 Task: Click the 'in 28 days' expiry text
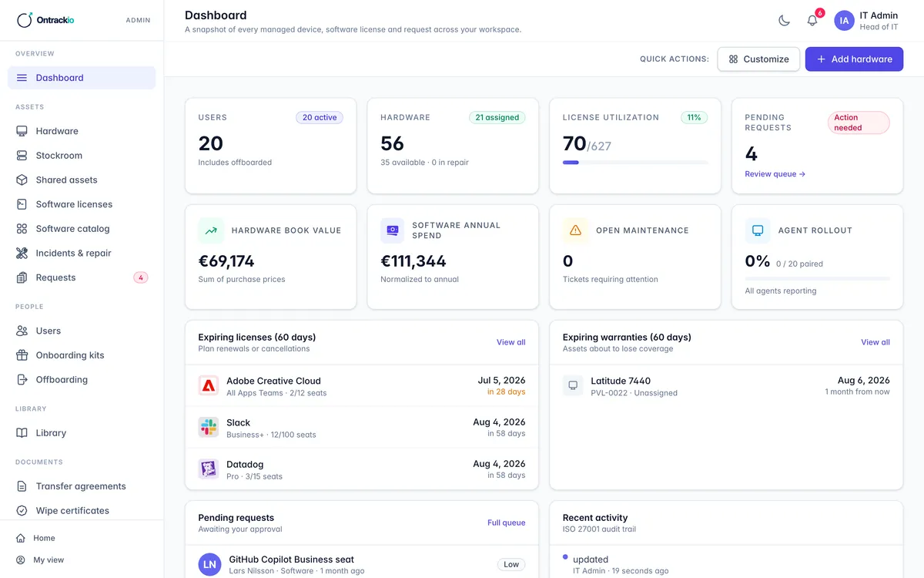tap(506, 392)
